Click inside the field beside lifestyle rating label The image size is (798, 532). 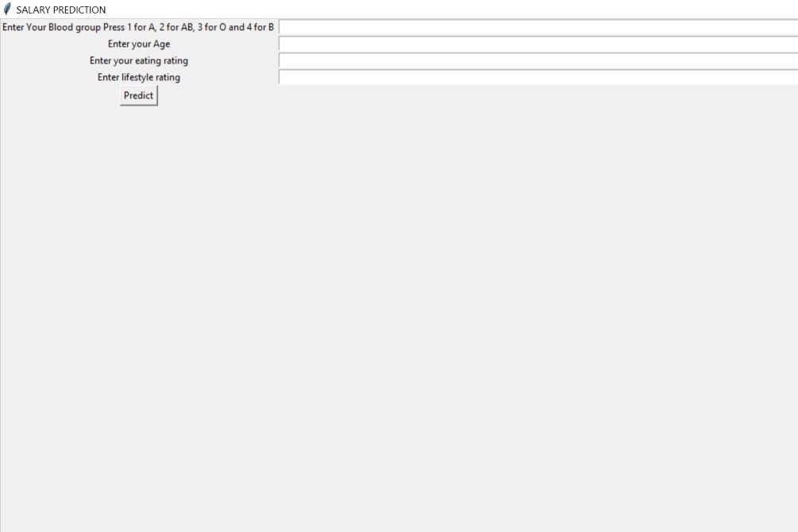[x=538, y=77]
